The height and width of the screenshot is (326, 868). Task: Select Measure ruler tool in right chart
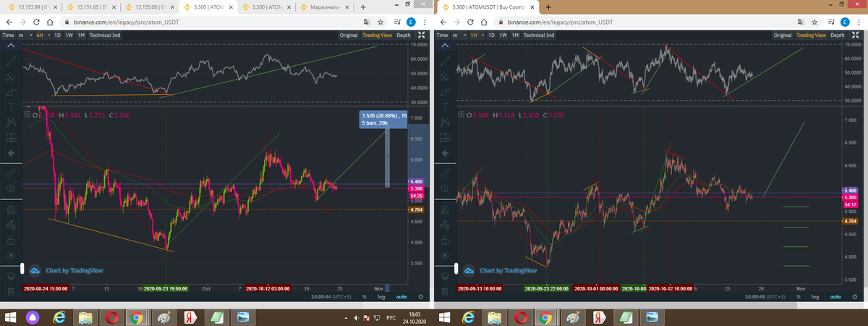pyautogui.click(x=444, y=174)
